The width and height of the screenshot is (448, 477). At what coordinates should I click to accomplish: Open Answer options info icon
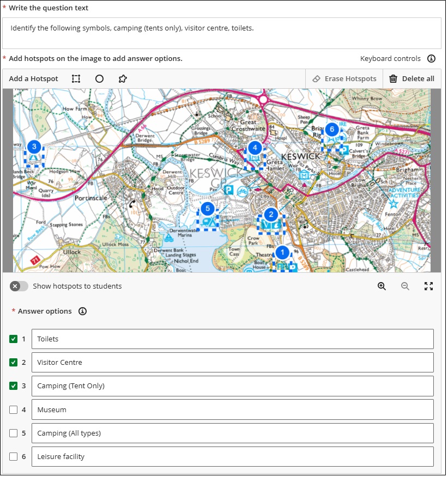82,311
